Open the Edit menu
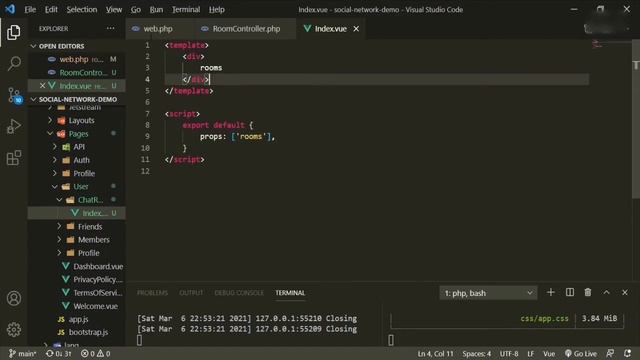 51,9
